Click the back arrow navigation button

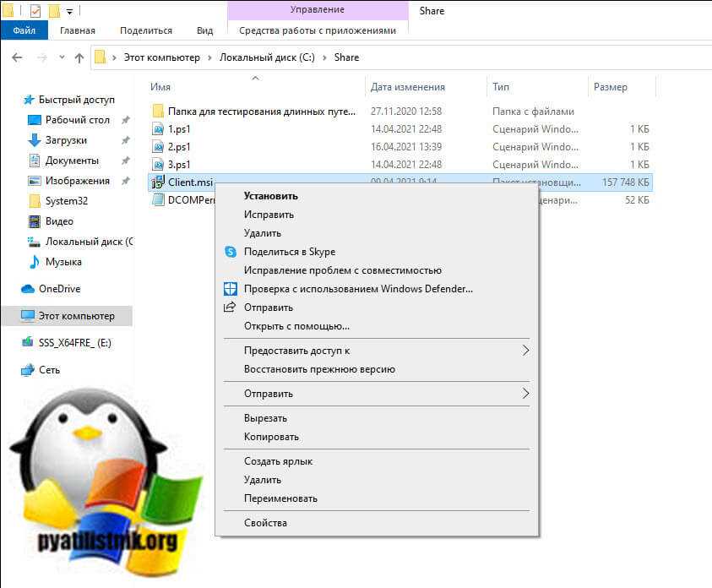(18, 57)
